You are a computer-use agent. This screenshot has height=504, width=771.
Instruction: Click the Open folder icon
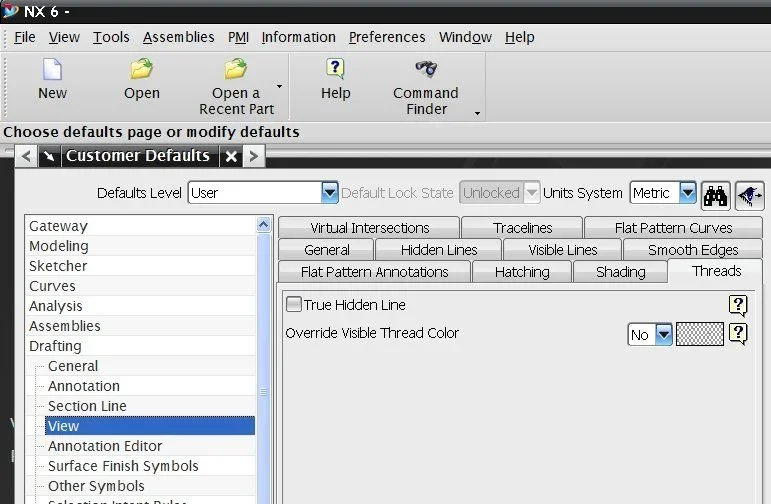[x=142, y=69]
